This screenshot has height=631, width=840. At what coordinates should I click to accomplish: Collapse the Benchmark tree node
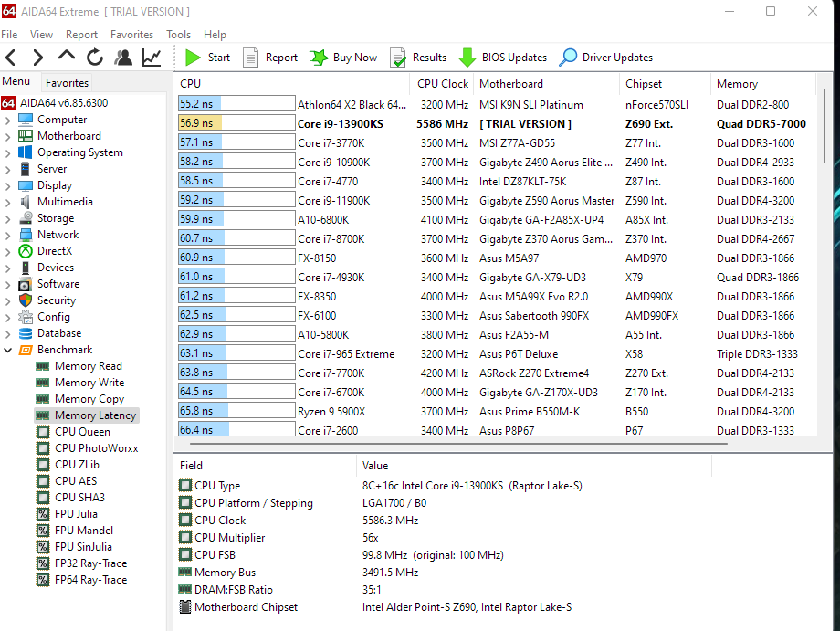pyautogui.click(x=8, y=350)
